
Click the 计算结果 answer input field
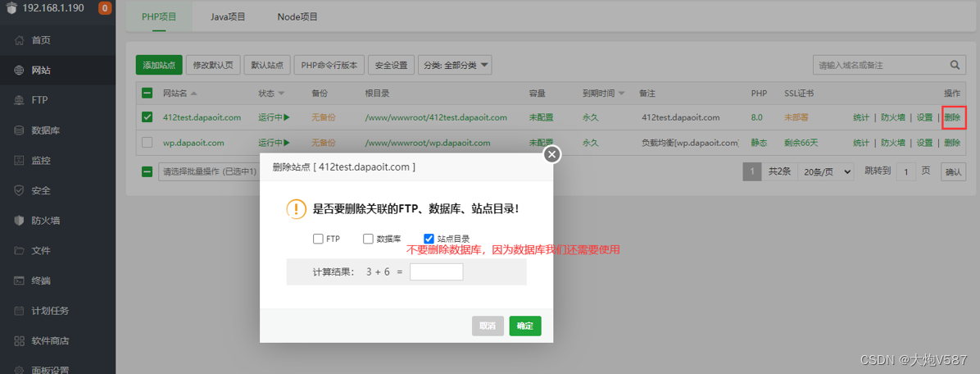(436, 272)
